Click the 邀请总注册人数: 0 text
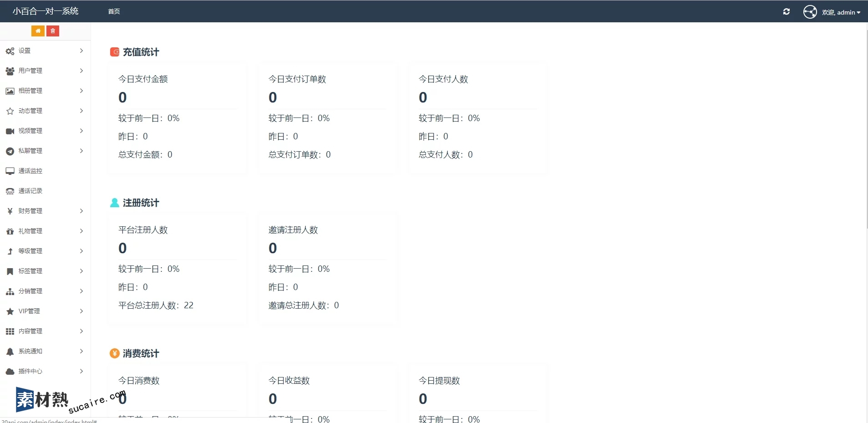The image size is (868, 423). click(304, 306)
